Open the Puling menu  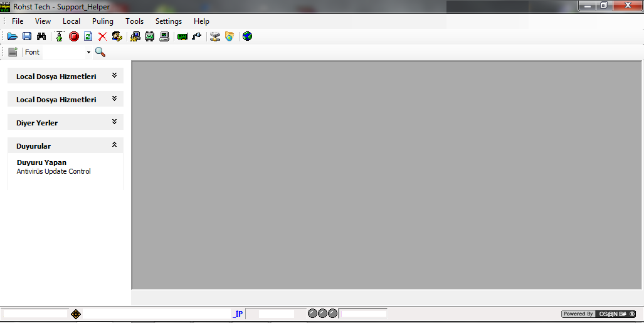(x=103, y=21)
